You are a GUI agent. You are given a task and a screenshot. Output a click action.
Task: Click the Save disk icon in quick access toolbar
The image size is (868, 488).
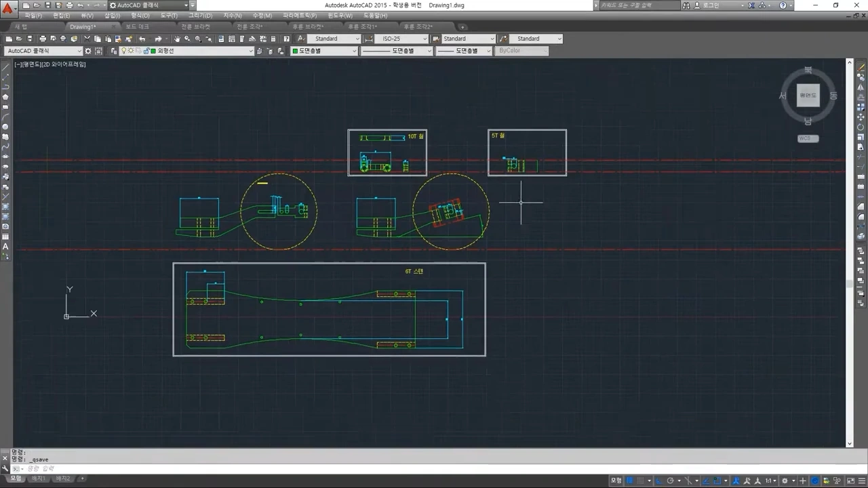(x=47, y=5)
